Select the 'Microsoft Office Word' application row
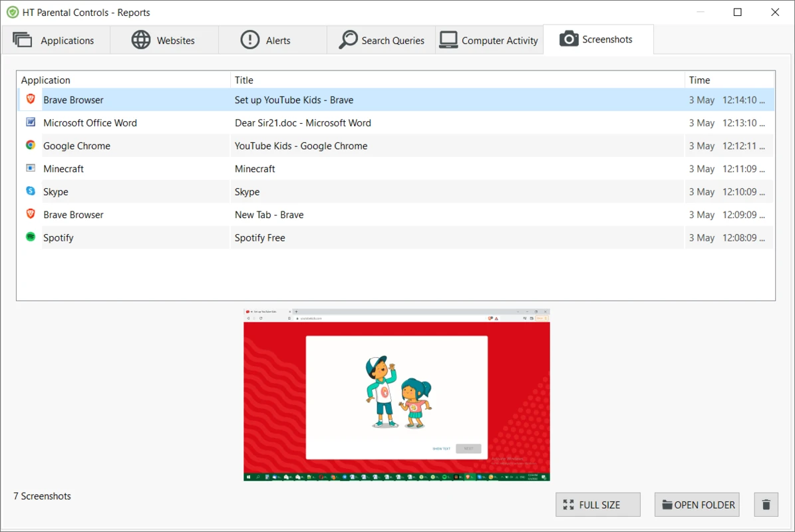795x532 pixels. pyautogui.click(x=396, y=122)
